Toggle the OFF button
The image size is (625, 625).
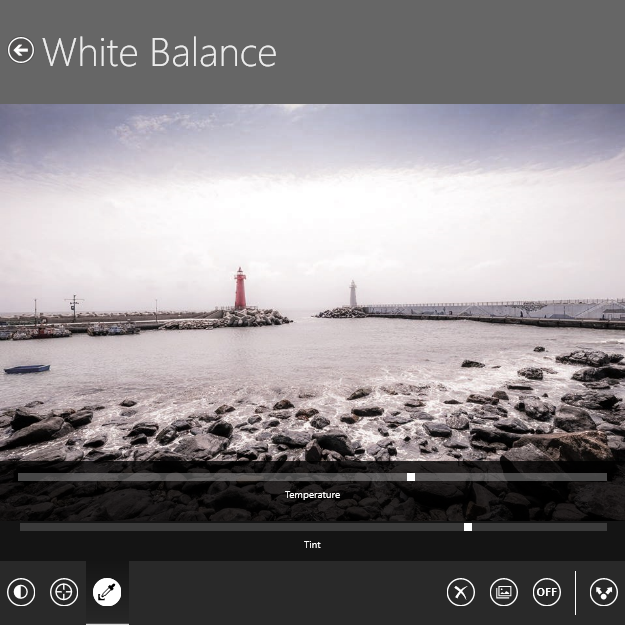tap(546, 592)
